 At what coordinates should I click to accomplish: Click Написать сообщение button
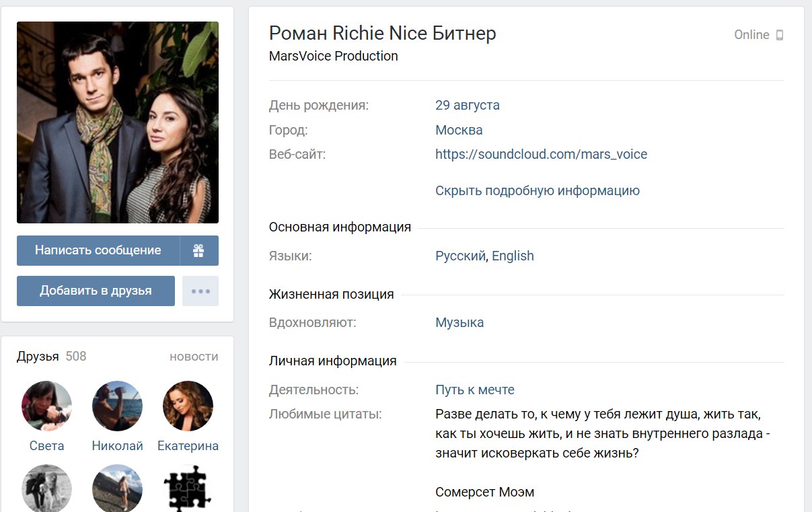[x=98, y=250]
